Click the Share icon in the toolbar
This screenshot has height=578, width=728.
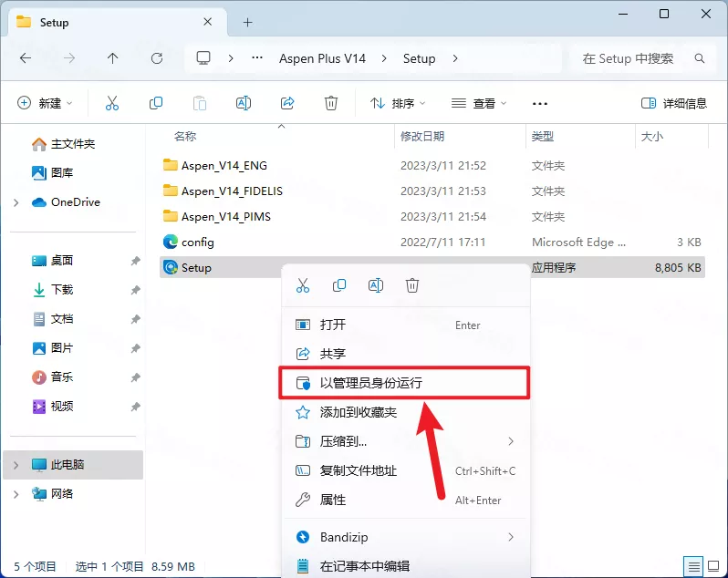(x=287, y=103)
